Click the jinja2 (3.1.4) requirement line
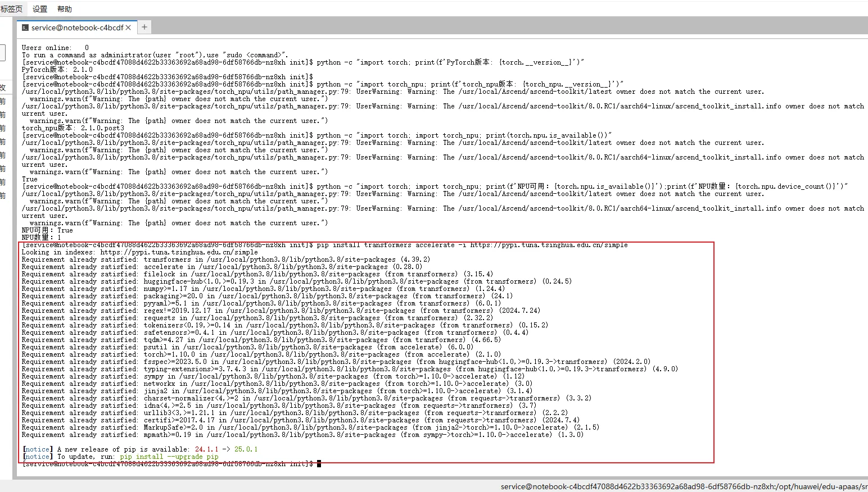Image resolution: width=868 pixels, height=492 pixels. pyautogui.click(x=277, y=391)
